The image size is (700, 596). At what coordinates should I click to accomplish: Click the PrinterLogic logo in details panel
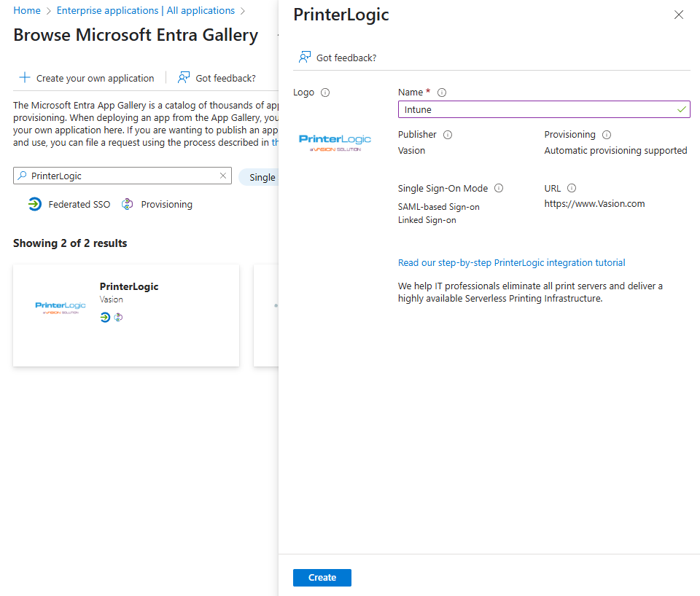click(x=335, y=143)
